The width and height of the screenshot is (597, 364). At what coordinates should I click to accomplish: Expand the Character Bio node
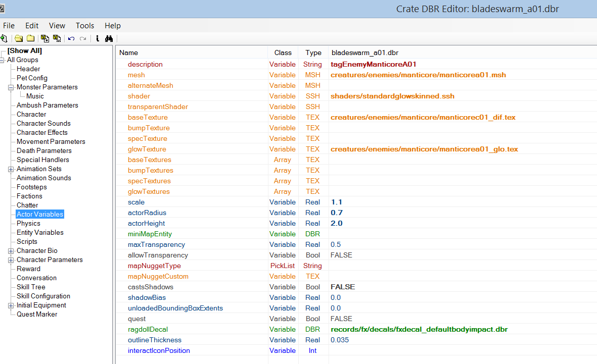[11, 251]
